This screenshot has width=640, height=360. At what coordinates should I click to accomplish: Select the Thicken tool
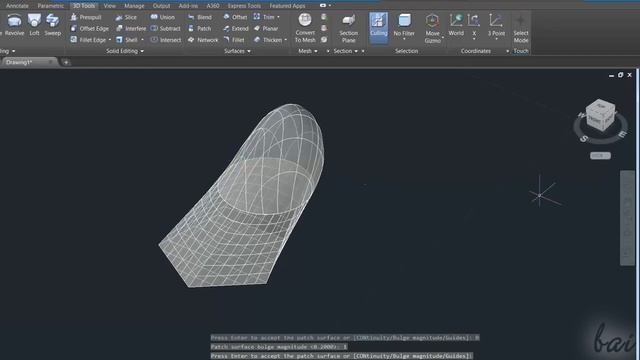(268, 40)
